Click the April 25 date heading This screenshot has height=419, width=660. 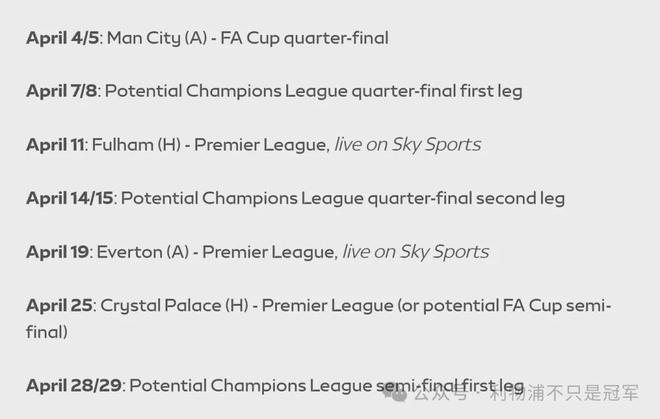60,305
